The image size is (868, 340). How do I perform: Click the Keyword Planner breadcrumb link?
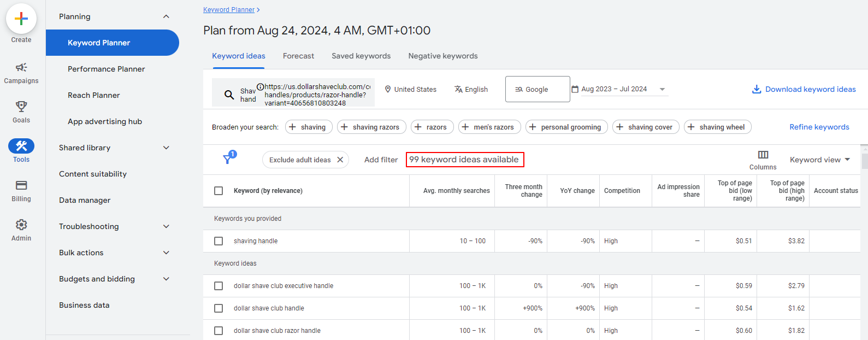click(x=229, y=10)
